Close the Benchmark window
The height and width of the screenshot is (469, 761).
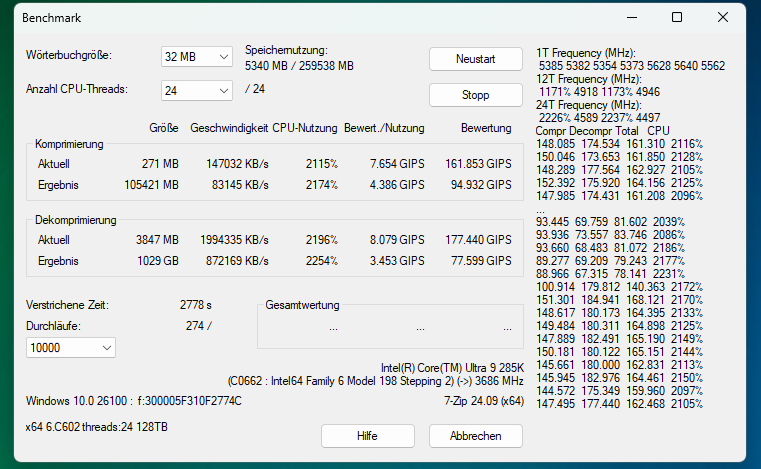pyautogui.click(x=723, y=17)
